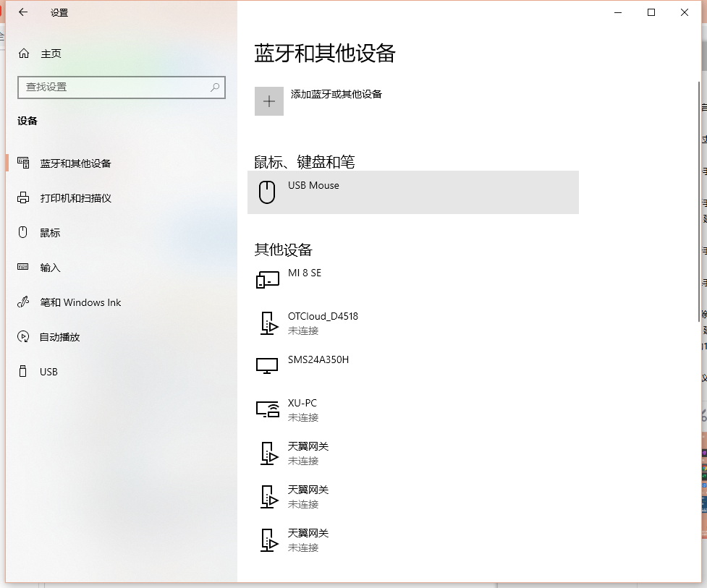Click the USB drive icon in sidebar
The width and height of the screenshot is (707, 588).
click(x=24, y=371)
